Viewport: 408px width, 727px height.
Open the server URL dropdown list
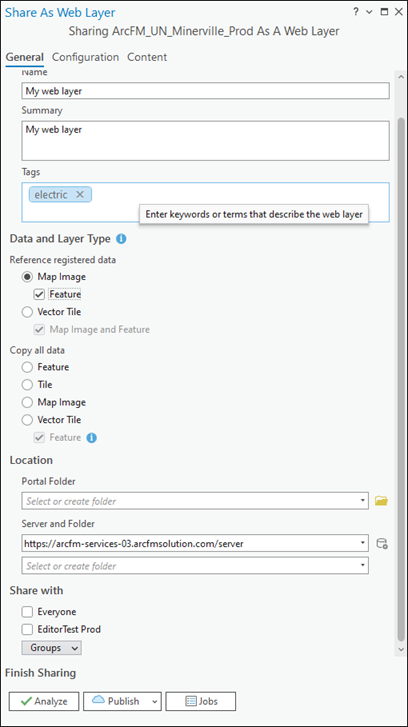[x=362, y=543]
